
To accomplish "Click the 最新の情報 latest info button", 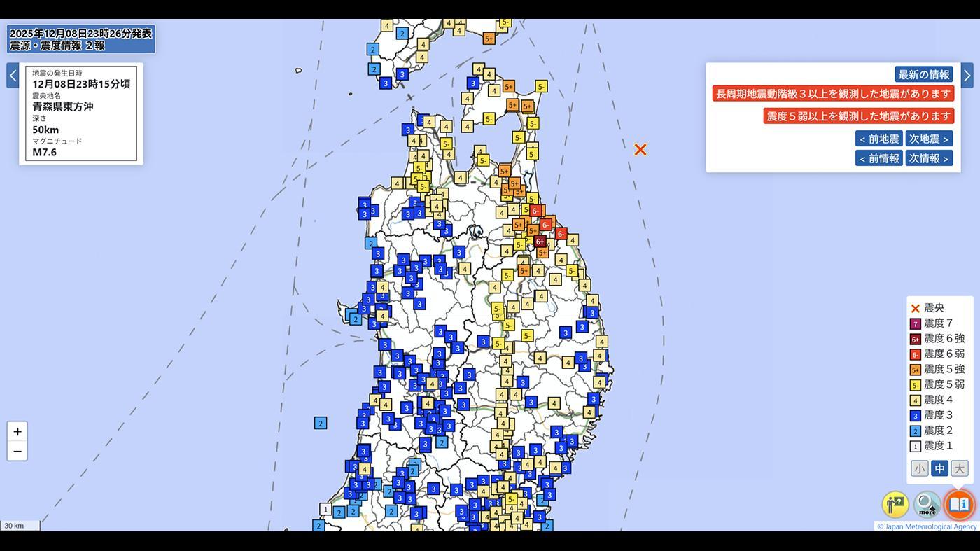I will tap(923, 74).
